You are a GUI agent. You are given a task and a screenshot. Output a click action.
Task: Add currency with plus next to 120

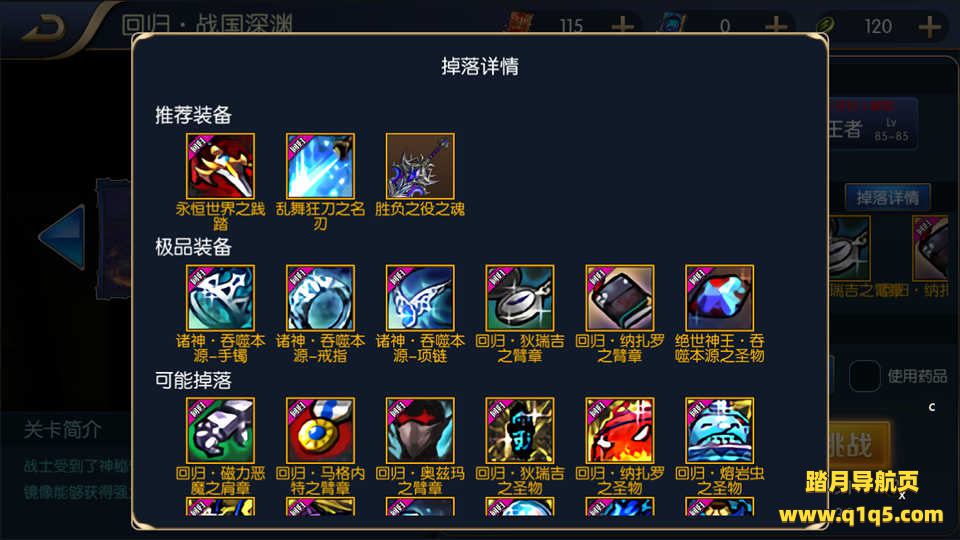929,26
